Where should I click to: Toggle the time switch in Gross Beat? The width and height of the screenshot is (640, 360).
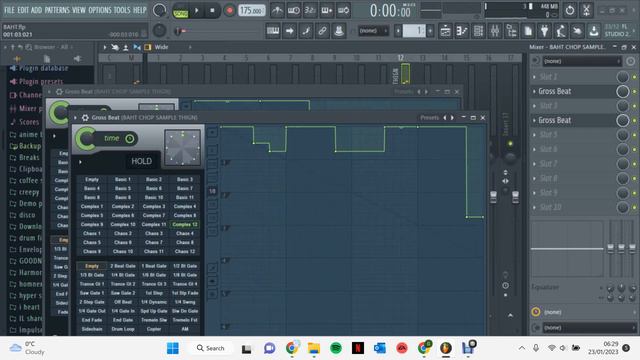pyautogui.click(x=129, y=139)
